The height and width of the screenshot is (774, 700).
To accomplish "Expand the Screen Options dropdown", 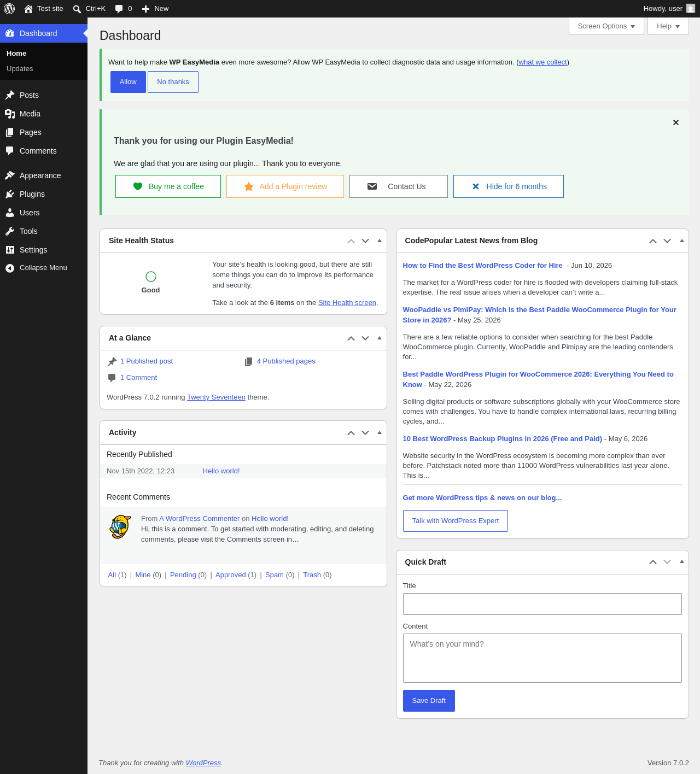I will pos(606,26).
